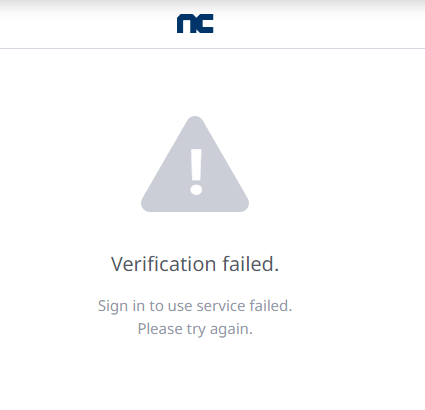Click the dot of the exclamation mark

click(x=196, y=190)
